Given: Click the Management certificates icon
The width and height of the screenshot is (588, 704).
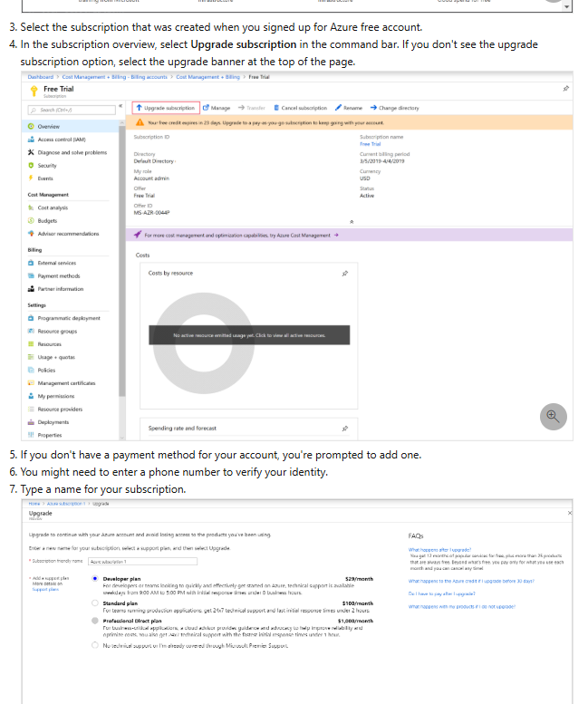Looking at the screenshot, I should pos(31,383).
